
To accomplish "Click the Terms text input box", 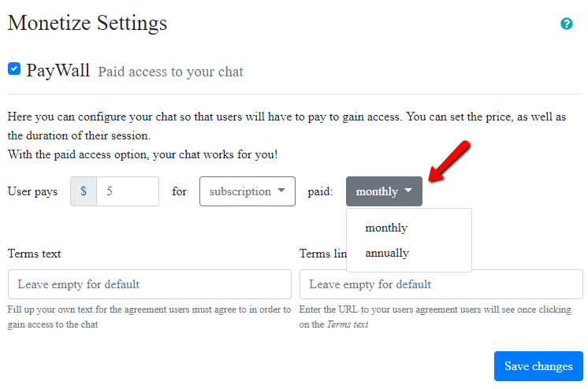I will pyautogui.click(x=150, y=284).
